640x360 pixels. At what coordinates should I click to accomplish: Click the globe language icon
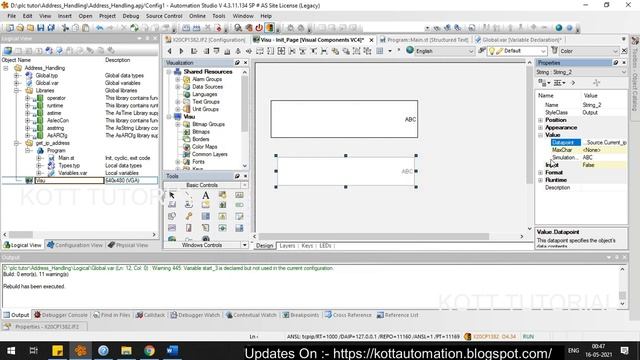(x=410, y=50)
